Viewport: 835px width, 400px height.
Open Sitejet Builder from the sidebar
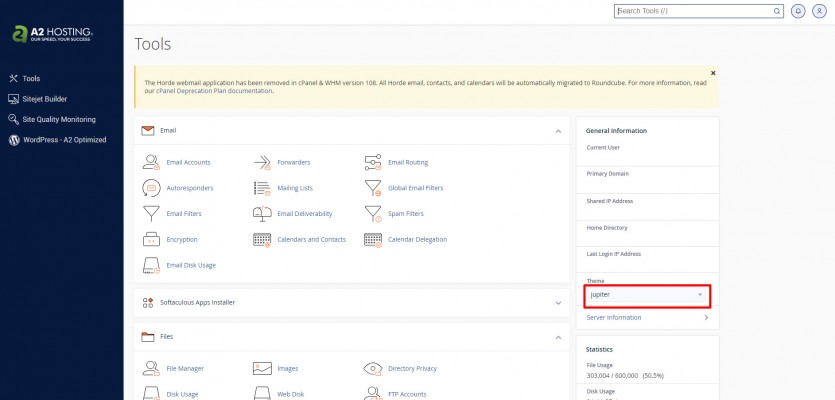(44, 99)
